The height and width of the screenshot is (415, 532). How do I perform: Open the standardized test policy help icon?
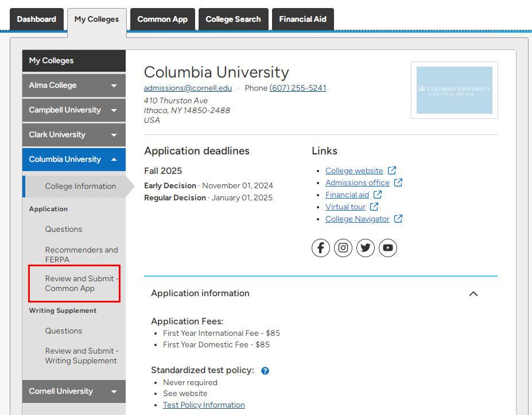click(265, 371)
